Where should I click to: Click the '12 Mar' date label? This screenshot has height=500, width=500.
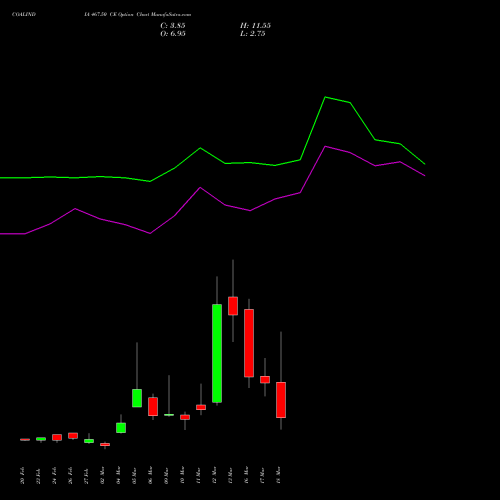[214, 475]
